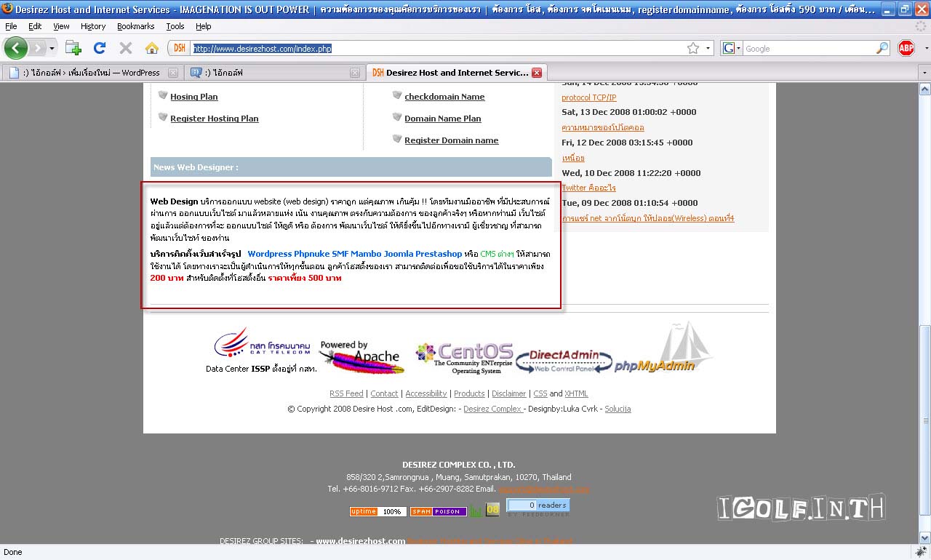Switch to the WordPress tab

click(x=92, y=73)
